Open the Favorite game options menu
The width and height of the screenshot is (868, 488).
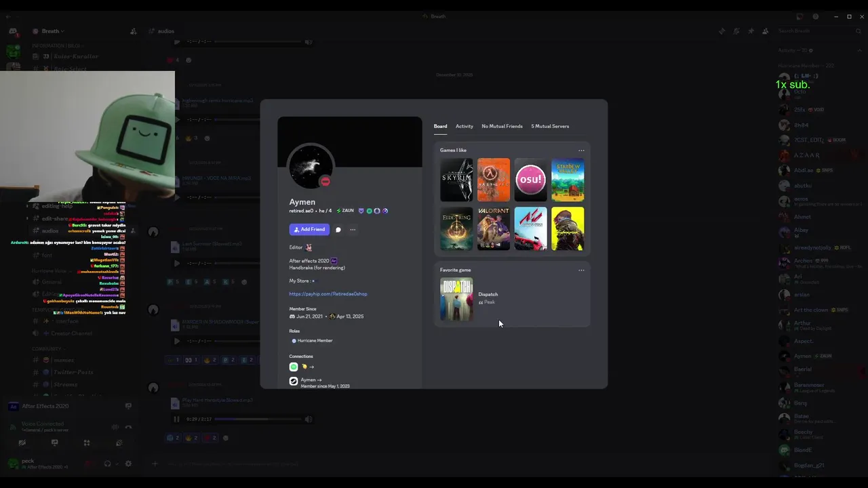pyautogui.click(x=581, y=270)
